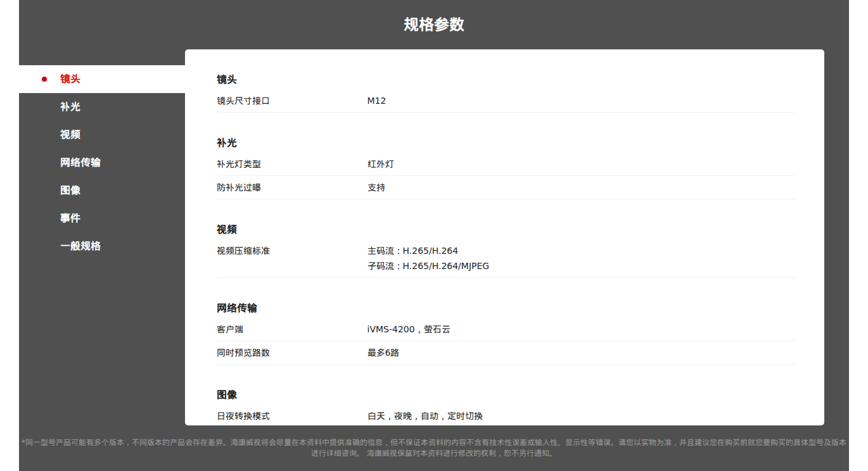The height and width of the screenshot is (471, 868).
Task: Select the 客户端 label
Action: click(230, 329)
